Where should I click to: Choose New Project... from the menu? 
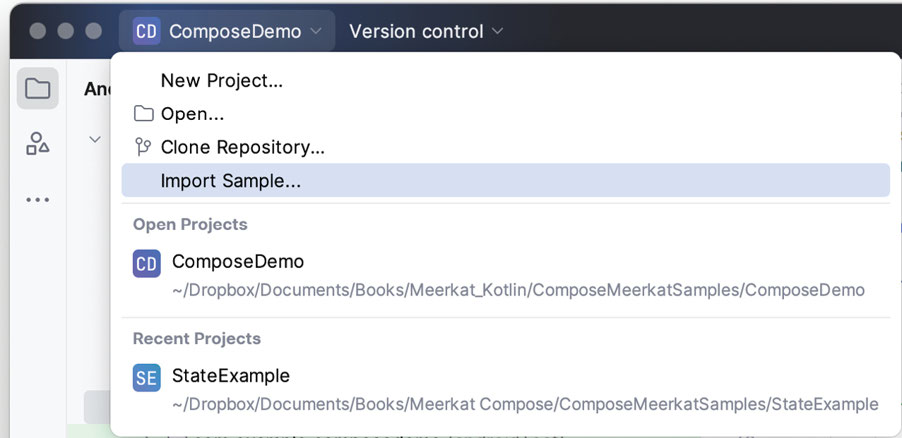[222, 81]
